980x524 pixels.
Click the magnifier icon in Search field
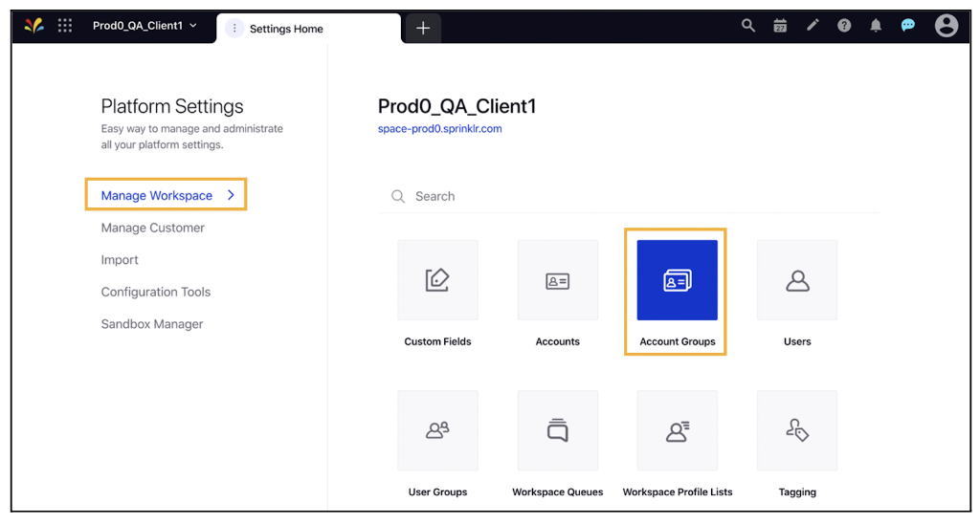click(397, 196)
